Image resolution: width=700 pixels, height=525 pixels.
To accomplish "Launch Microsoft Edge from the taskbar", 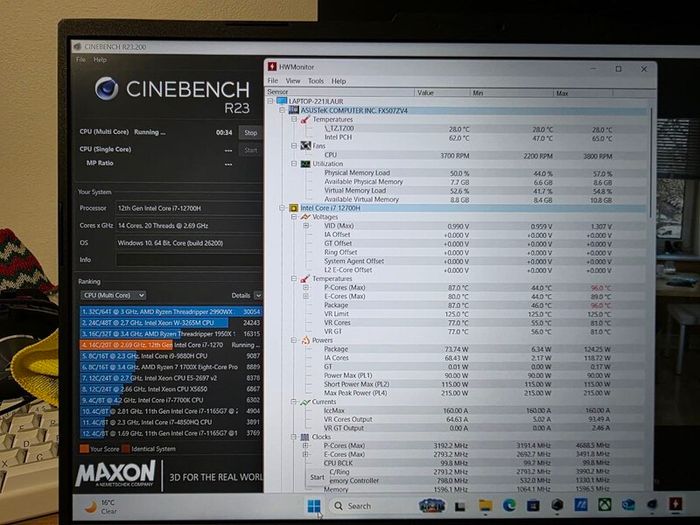I will point(509,505).
